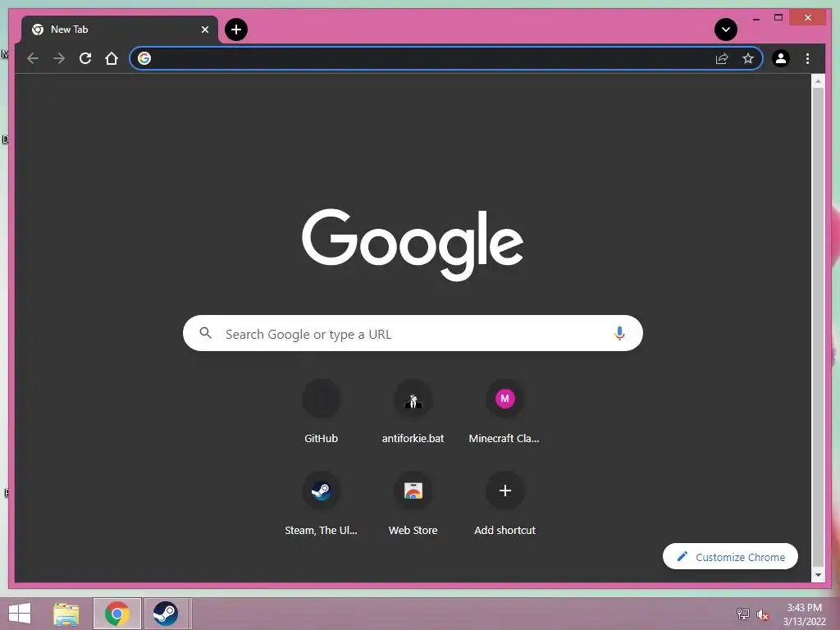This screenshot has width=840, height=630.
Task: Click Customize Chrome button
Action: point(730,557)
